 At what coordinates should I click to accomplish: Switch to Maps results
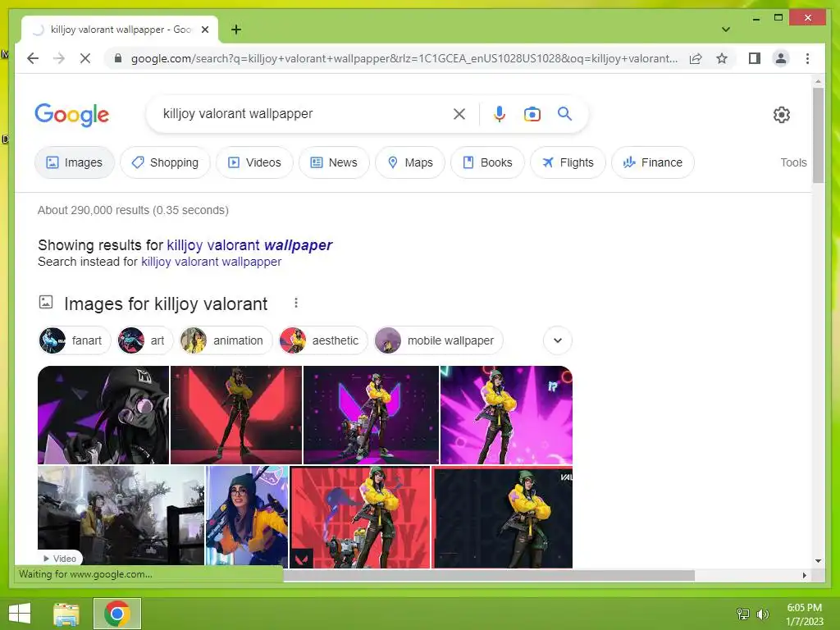[410, 162]
